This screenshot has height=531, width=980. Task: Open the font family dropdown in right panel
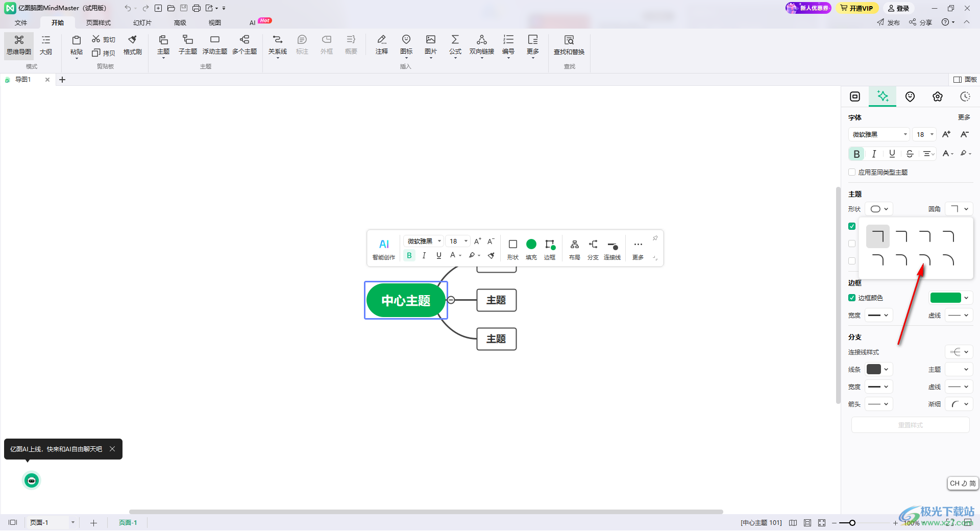coord(879,134)
